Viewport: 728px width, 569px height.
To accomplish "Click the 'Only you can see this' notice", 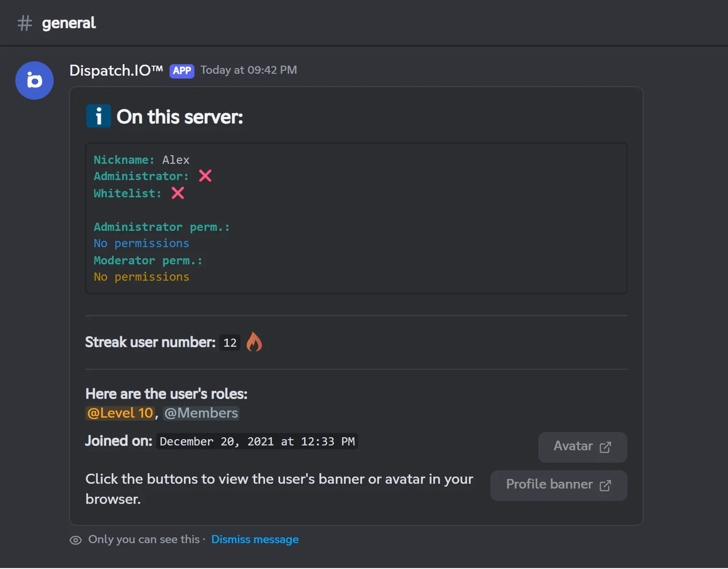I will pyautogui.click(x=144, y=539).
